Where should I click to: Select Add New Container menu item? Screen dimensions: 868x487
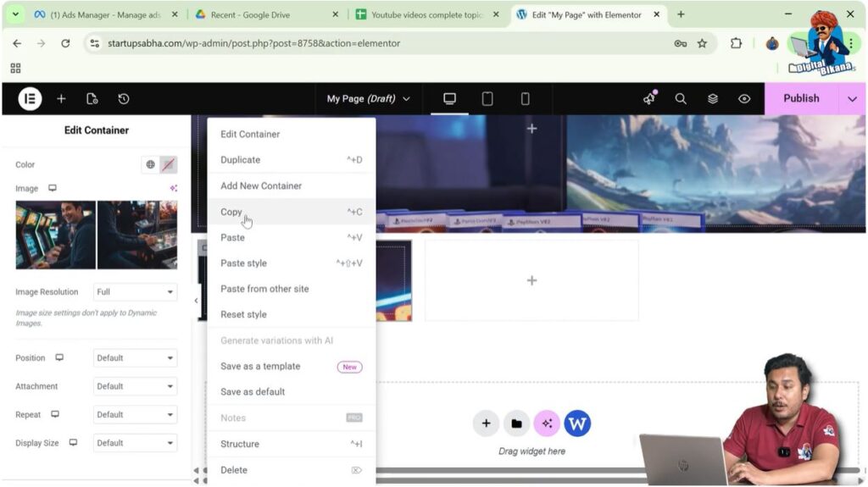click(x=292, y=185)
